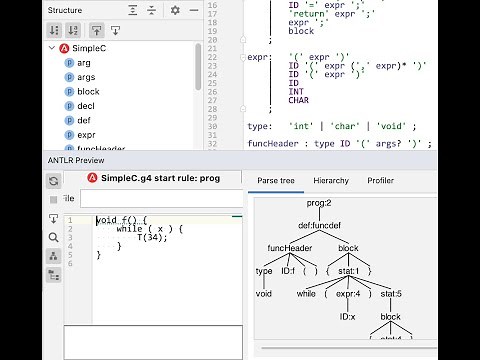The image size is (480, 360).
Task: Collapse the expr rule fold marker at line 22
Action: [243, 57]
